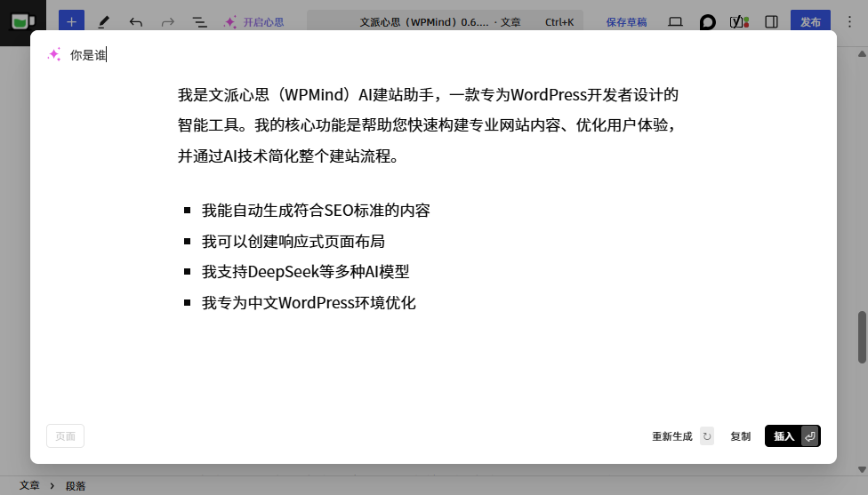Click the 你是谁 prompt input field

pyautogui.click(x=356, y=55)
